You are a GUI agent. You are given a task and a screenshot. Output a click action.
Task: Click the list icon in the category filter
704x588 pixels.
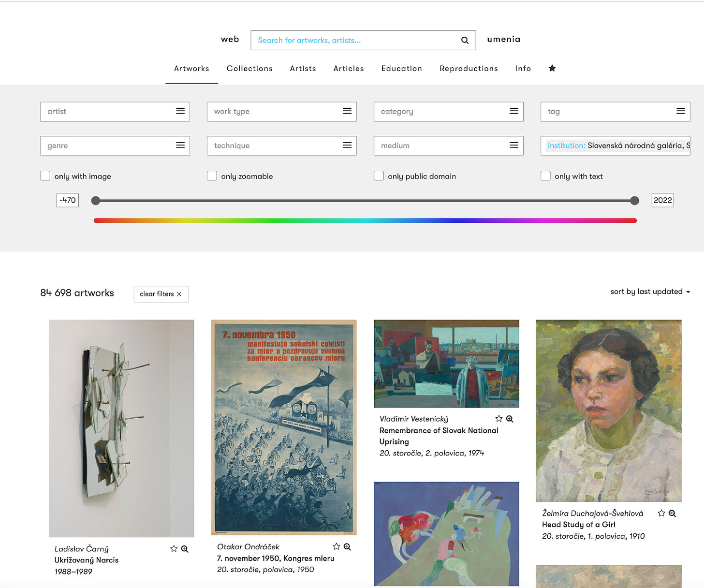pos(514,111)
